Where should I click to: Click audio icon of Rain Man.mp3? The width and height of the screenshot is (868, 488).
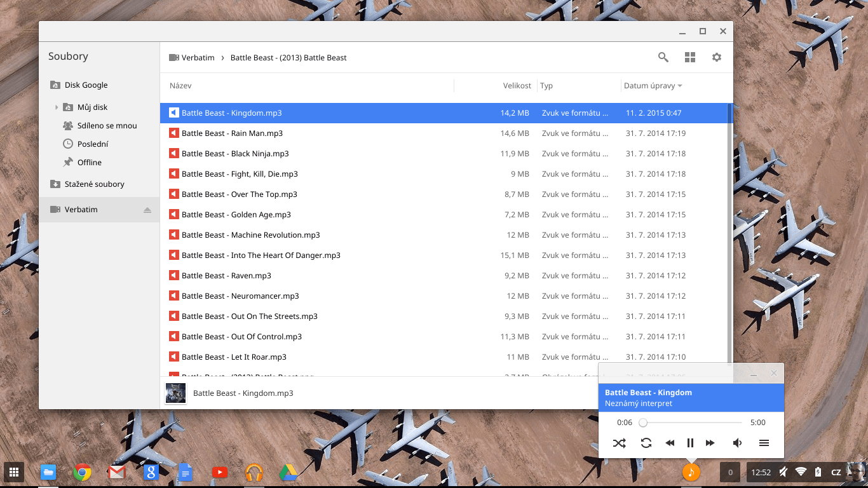(x=173, y=133)
